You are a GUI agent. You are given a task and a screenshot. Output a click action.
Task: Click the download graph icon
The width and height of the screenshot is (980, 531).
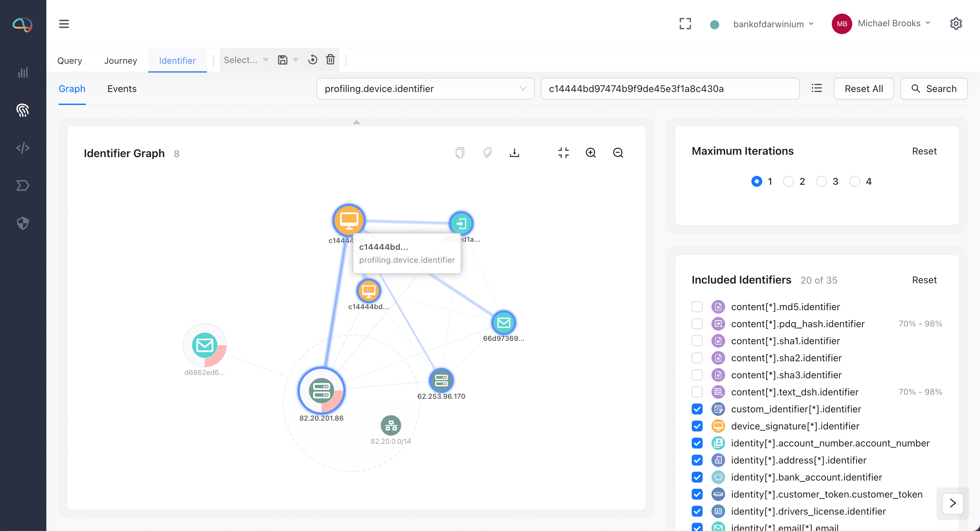click(x=514, y=153)
